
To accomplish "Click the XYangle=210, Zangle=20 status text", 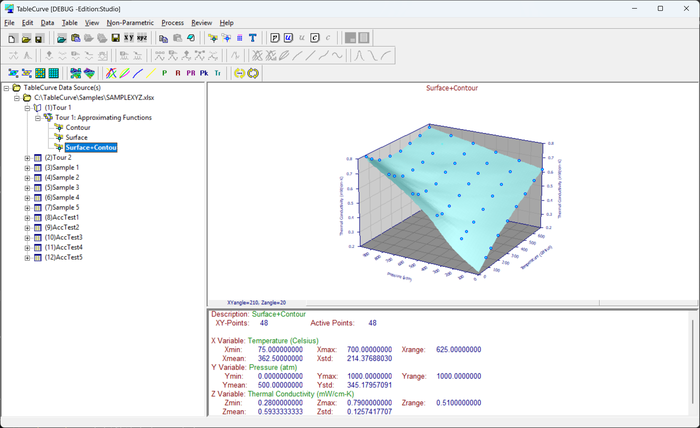I will point(256,303).
